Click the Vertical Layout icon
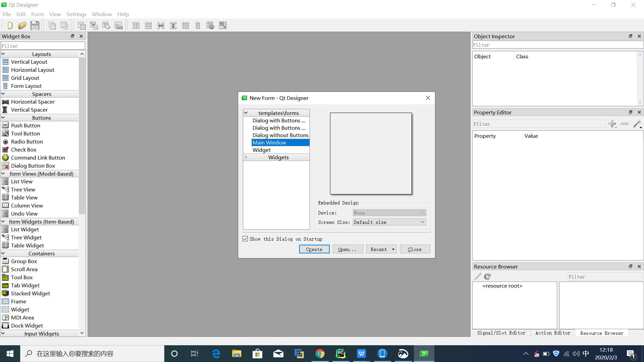Viewport: 644px width, 362px height. (6, 61)
